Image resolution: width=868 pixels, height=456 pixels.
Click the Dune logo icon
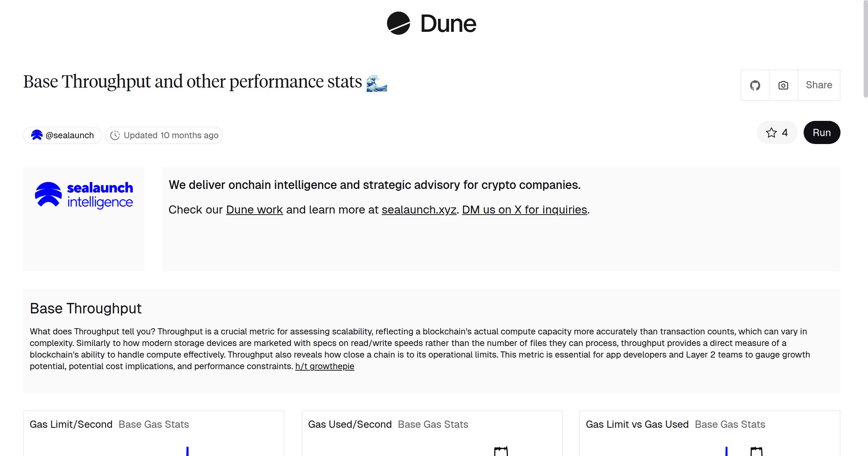(398, 24)
